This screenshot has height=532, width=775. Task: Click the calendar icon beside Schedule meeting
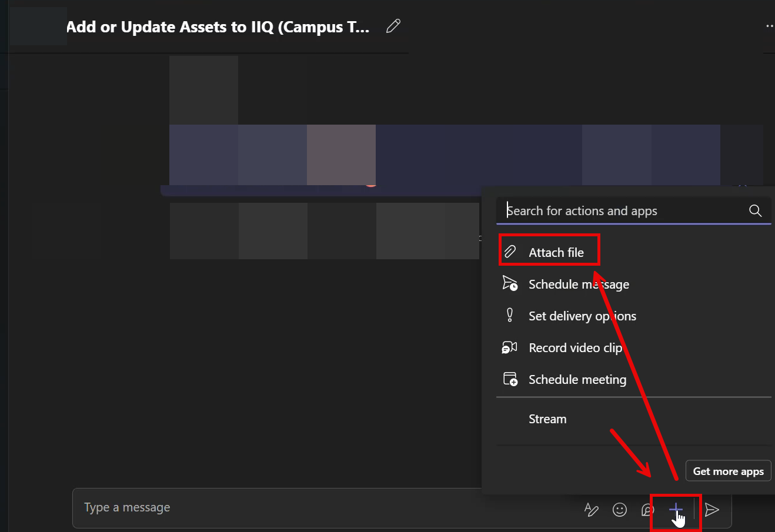510,379
